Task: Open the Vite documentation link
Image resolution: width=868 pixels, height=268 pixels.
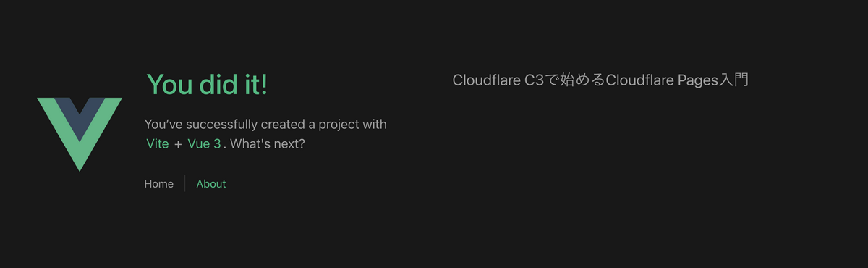Action: point(157,143)
